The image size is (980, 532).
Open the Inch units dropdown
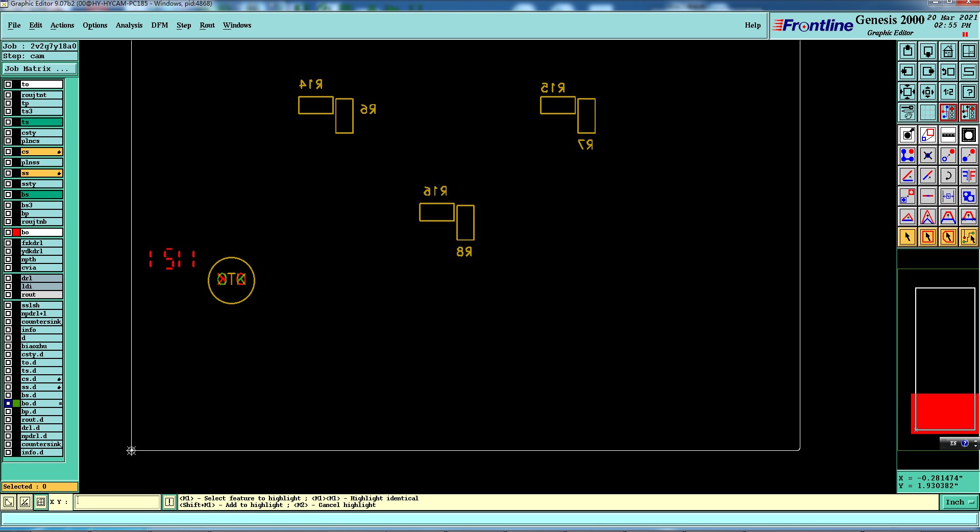click(x=959, y=502)
